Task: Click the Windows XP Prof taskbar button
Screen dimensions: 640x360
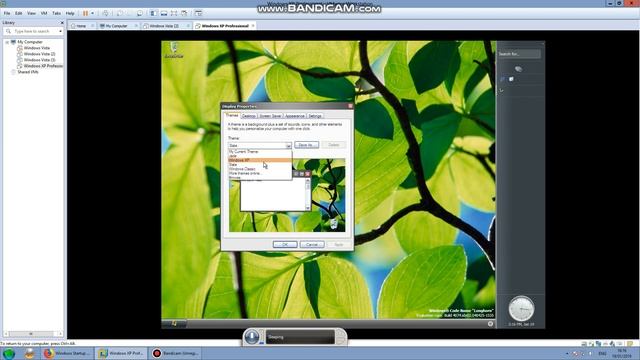Action: [122, 353]
